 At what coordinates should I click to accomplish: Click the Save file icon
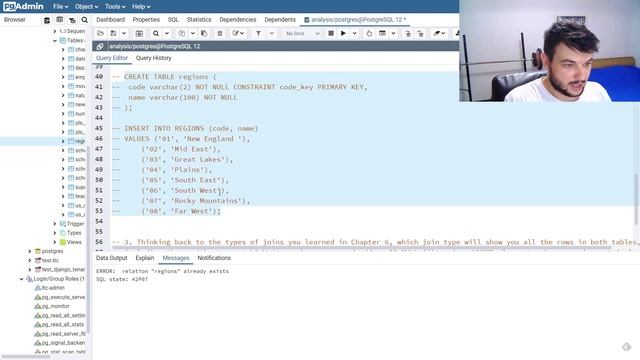point(113,33)
